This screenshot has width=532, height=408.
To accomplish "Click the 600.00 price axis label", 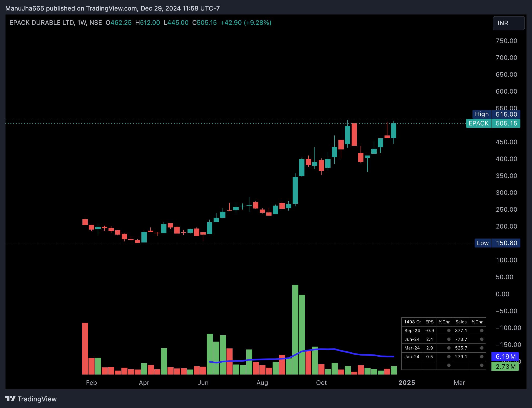I will [506, 91].
